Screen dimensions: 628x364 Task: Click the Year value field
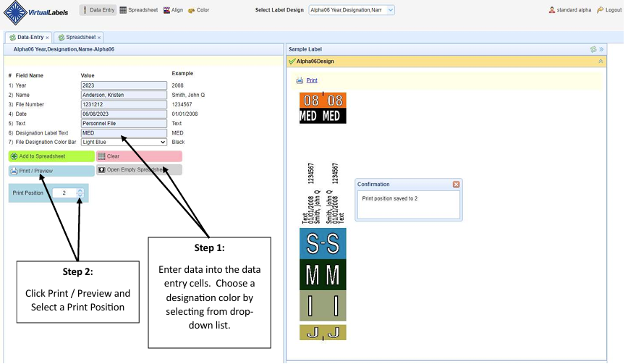click(x=124, y=85)
